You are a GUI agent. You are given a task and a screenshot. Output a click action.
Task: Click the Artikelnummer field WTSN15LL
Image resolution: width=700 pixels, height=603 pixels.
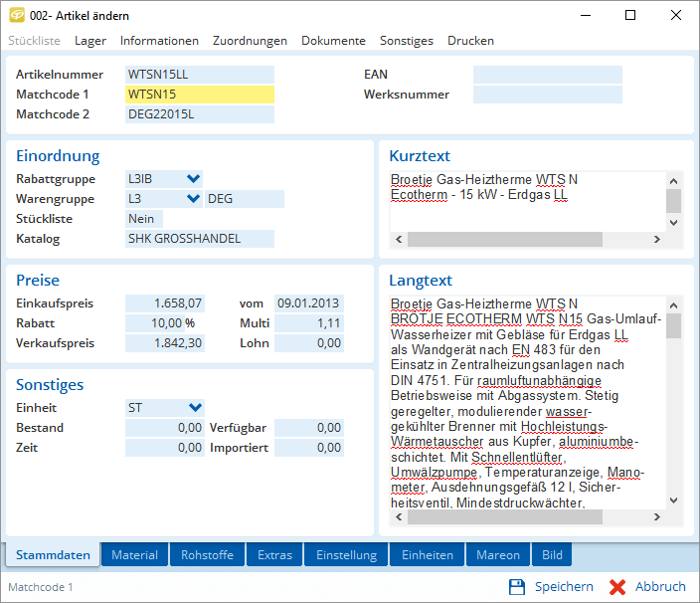[x=200, y=75]
